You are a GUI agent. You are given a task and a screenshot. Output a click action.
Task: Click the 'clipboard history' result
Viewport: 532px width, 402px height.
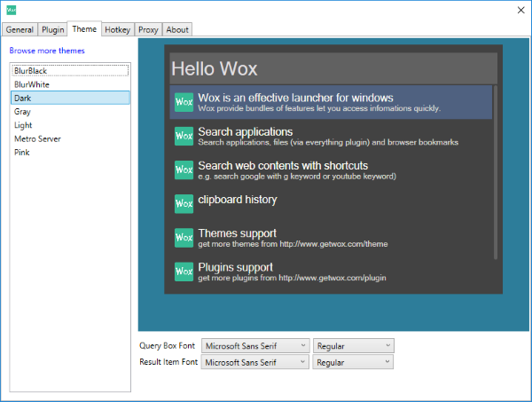(331, 204)
